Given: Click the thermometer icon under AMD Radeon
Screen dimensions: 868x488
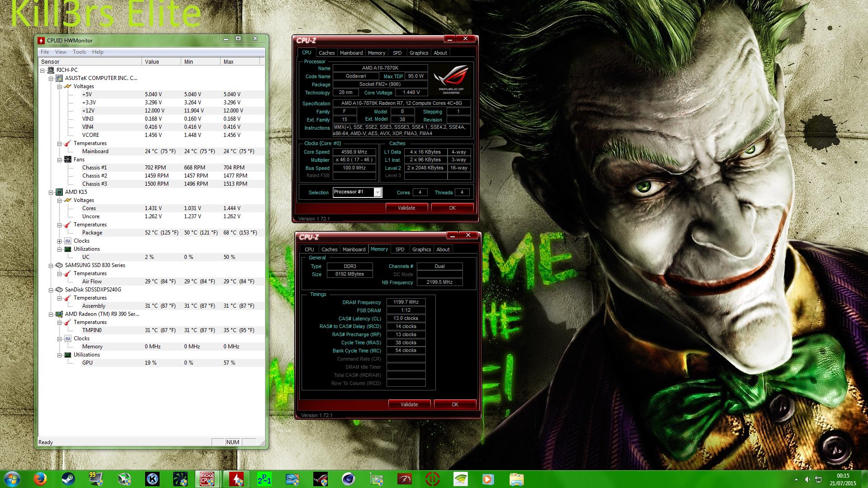Looking at the screenshot, I should (x=68, y=322).
